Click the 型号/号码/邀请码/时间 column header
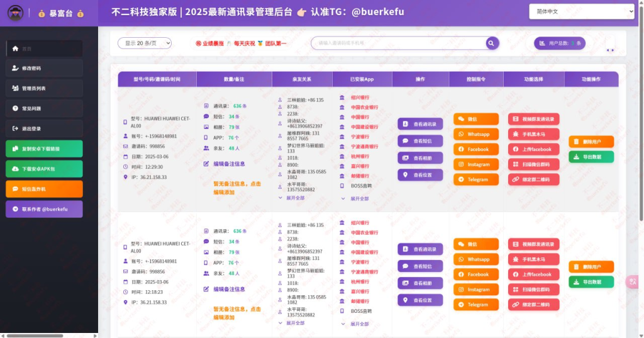This screenshot has width=644, height=338. tap(157, 79)
